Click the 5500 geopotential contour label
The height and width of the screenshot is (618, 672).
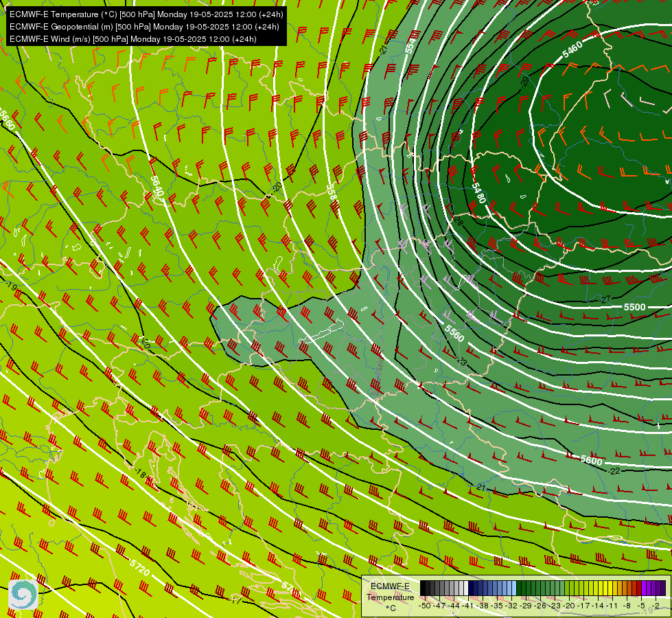click(x=634, y=307)
